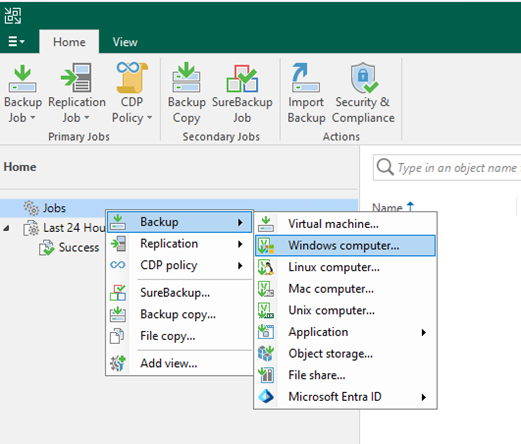Screen dimensions: 521x444
Task: Click the Unix computer agent icon
Action: click(x=266, y=311)
